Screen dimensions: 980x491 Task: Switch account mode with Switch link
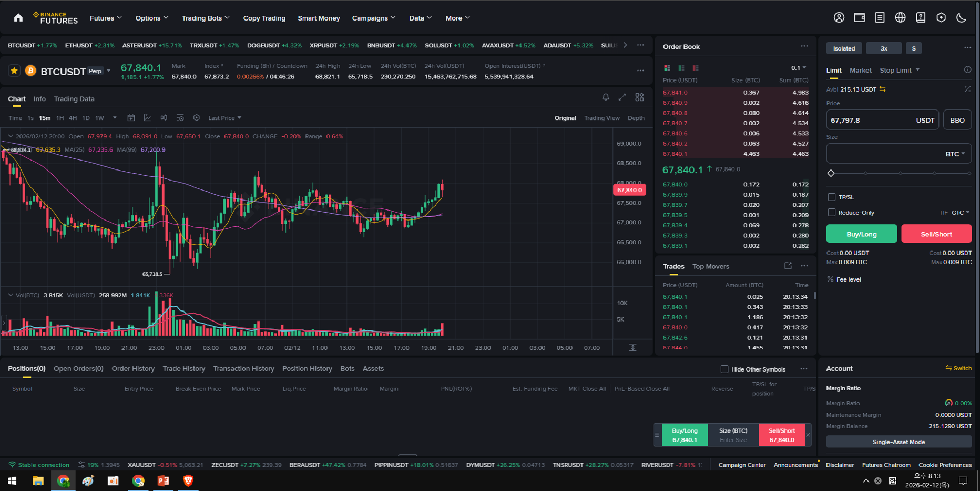click(958, 368)
